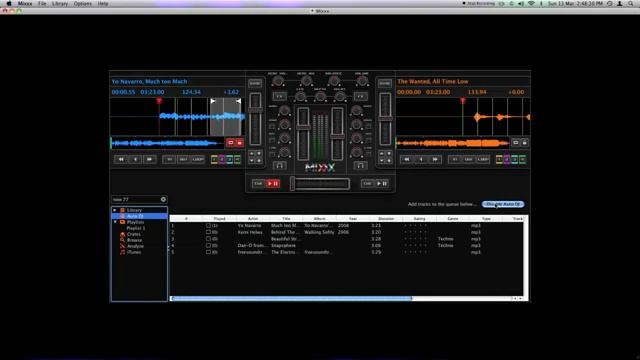Click the deck 1 pitch rate slider
This screenshot has height=360, width=640.
pyautogui.click(x=256, y=119)
